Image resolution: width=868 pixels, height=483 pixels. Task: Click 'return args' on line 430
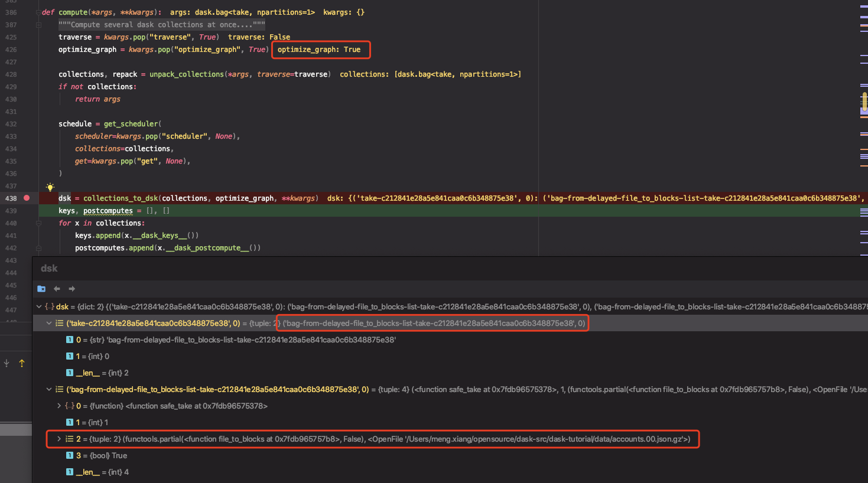[x=97, y=99]
